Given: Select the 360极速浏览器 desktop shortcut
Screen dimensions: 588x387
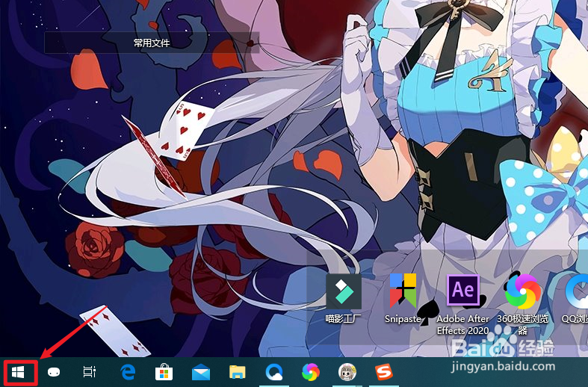Looking at the screenshot, I should (x=523, y=304).
